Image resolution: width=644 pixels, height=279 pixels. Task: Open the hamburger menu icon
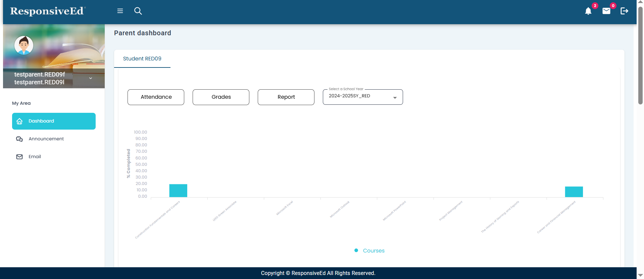[120, 11]
